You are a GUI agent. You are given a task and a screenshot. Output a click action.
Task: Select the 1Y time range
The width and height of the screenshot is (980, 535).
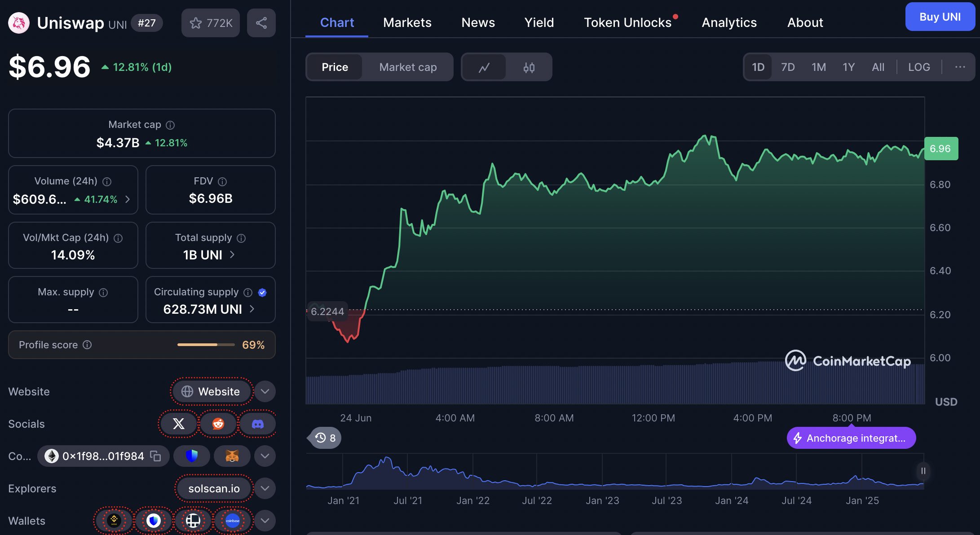pyautogui.click(x=848, y=67)
